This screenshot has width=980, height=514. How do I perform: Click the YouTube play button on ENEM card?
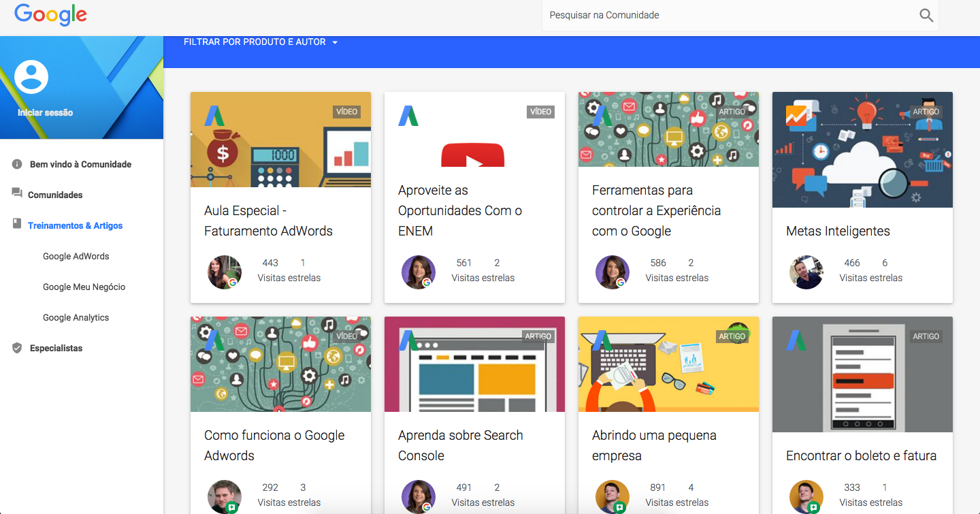[473, 155]
